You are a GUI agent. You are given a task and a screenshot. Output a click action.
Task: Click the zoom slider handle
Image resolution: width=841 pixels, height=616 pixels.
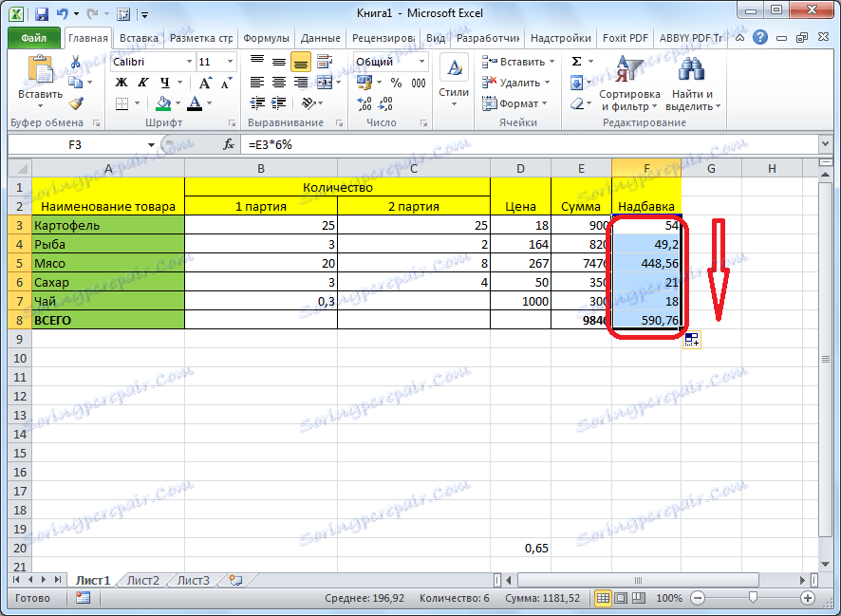pyautogui.click(x=753, y=597)
